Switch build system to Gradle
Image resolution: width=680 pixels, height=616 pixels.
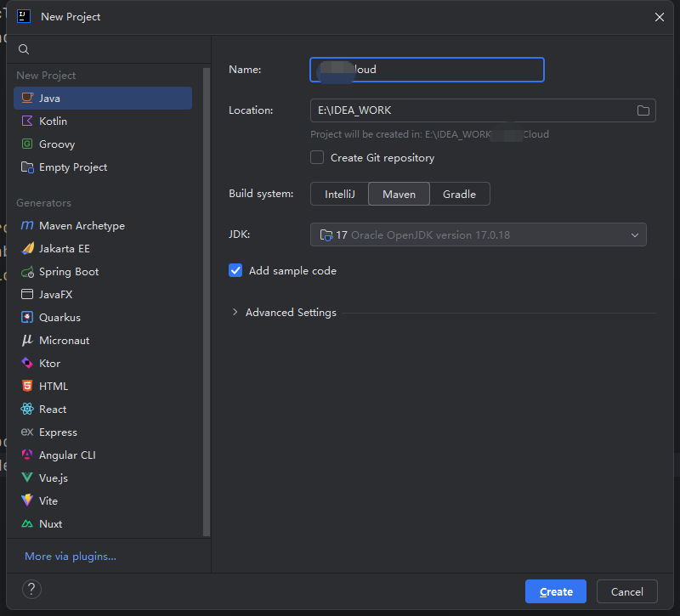[459, 194]
